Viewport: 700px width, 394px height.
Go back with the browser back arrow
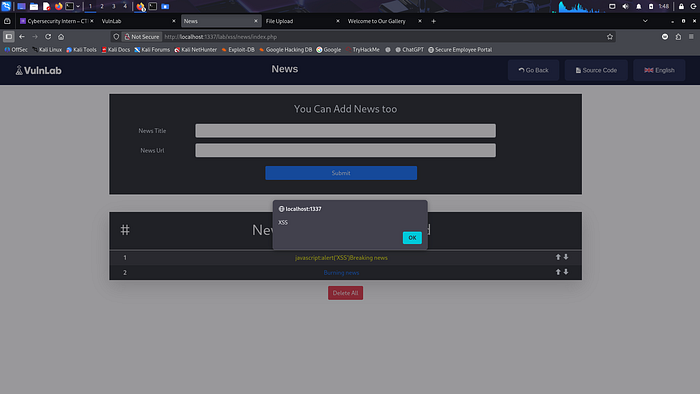point(22,37)
